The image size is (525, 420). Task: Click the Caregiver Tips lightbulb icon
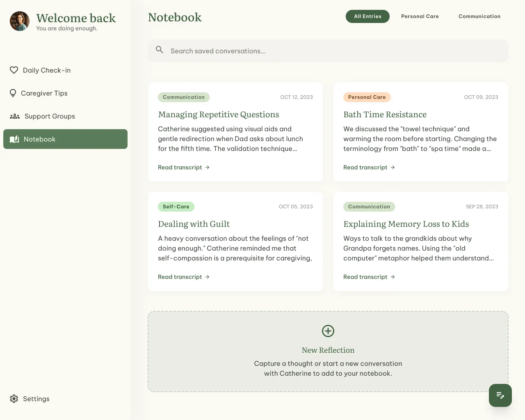(x=13, y=93)
